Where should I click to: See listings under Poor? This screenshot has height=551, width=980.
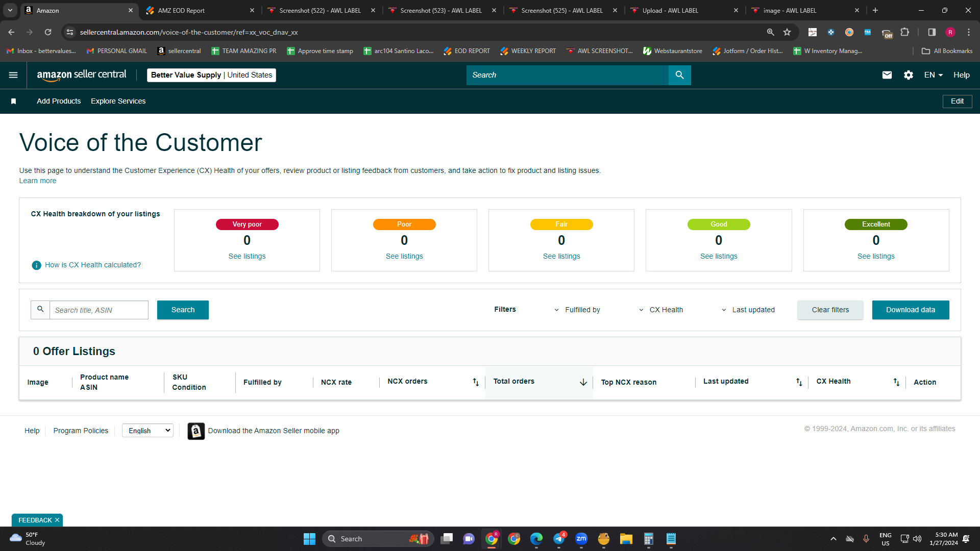tap(404, 257)
